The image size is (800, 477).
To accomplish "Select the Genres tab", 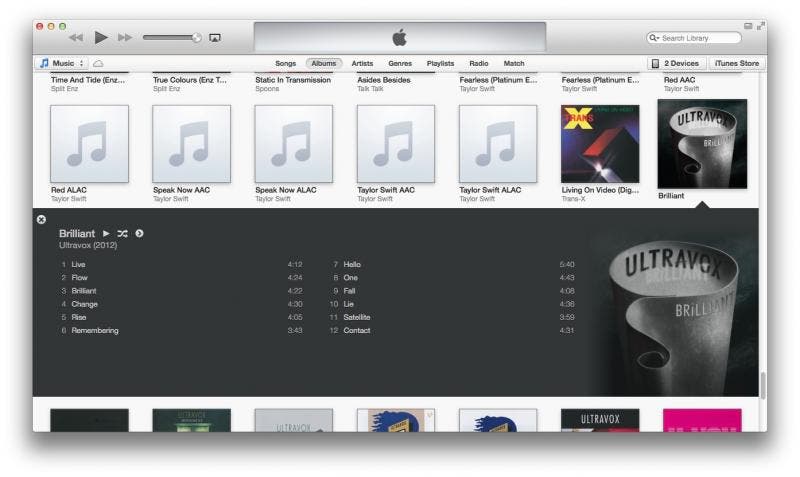I will pos(400,63).
